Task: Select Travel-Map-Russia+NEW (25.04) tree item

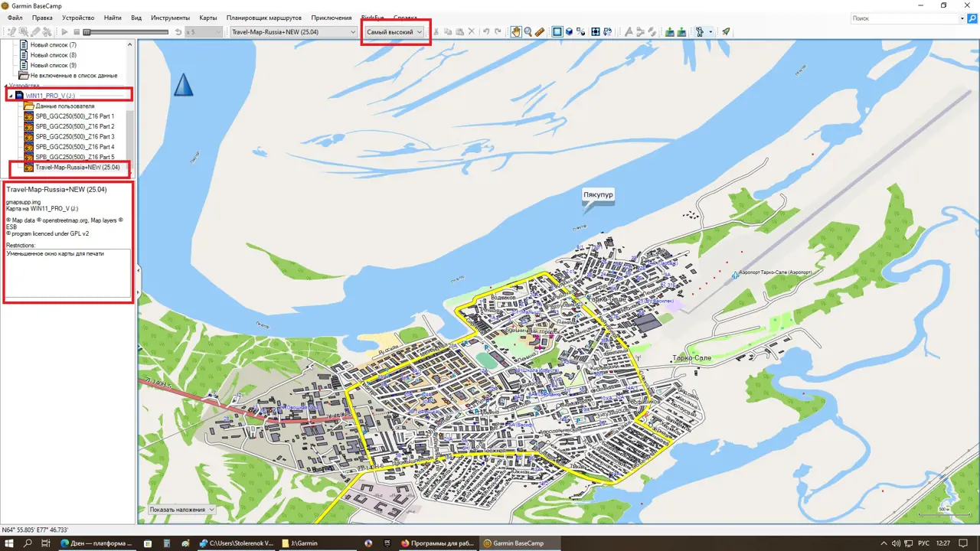Action: click(77, 167)
